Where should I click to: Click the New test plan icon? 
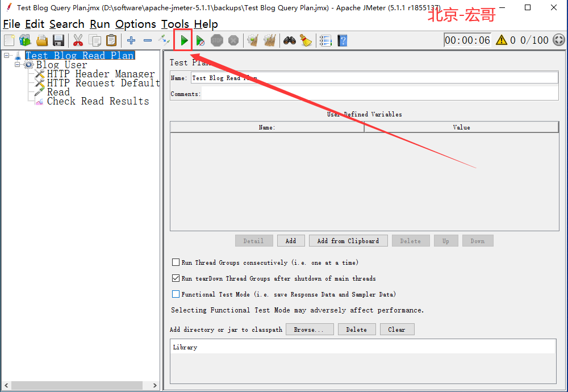pyautogui.click(x=9, y=40)
